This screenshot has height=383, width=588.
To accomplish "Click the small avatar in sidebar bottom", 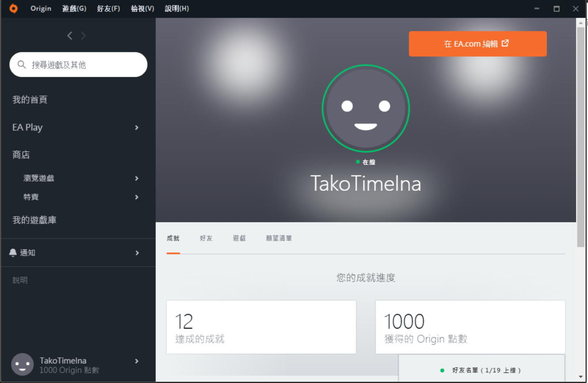I will click(22, 364).
